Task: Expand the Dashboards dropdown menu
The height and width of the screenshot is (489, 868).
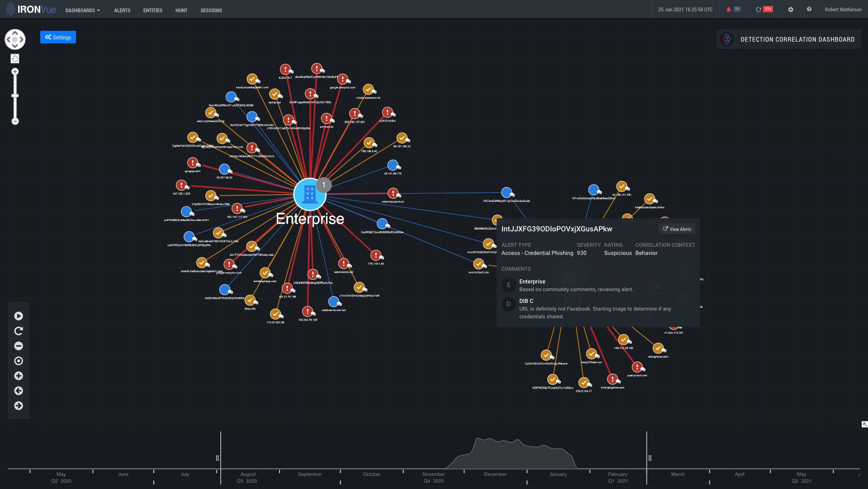Action: click(82, 10)
